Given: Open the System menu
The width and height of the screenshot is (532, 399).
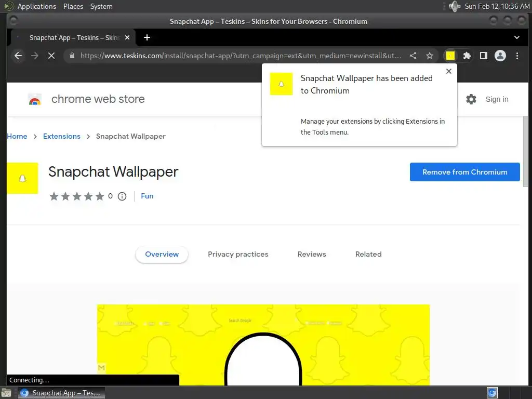Looking at the screenshot, I should [x=101, y=6].
